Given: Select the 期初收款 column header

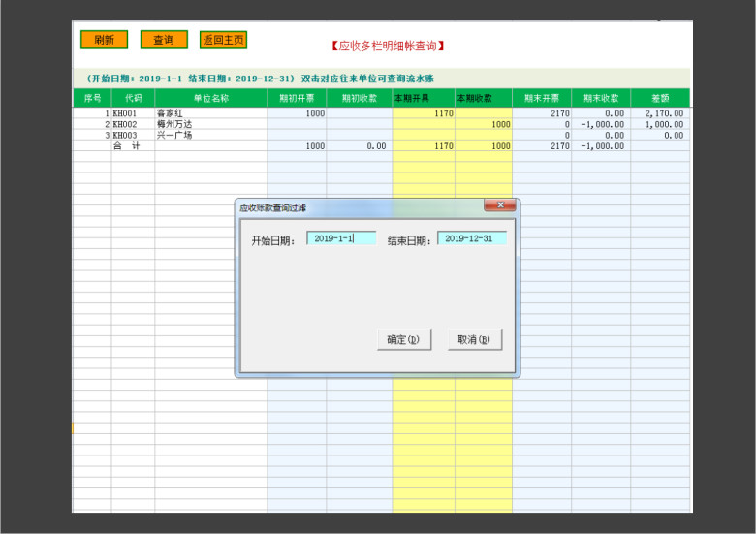Looking at the screenshot, I should coord(360,98).
